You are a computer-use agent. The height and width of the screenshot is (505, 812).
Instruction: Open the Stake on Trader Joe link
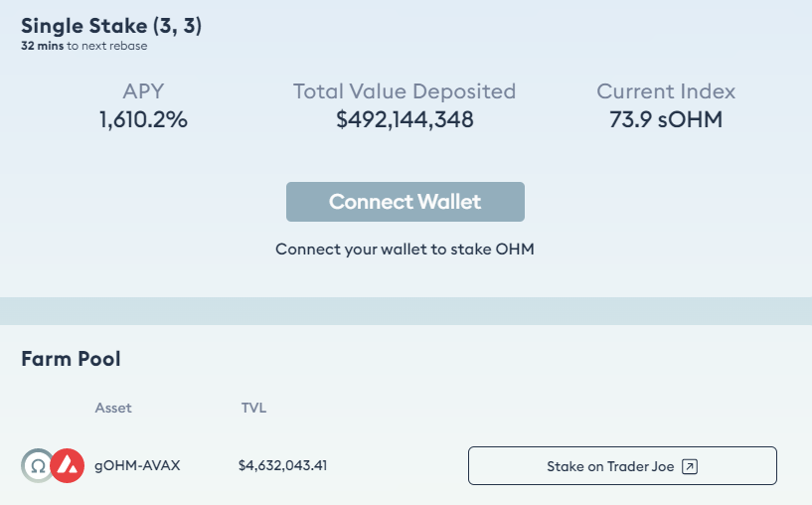[x=622, y=465]
